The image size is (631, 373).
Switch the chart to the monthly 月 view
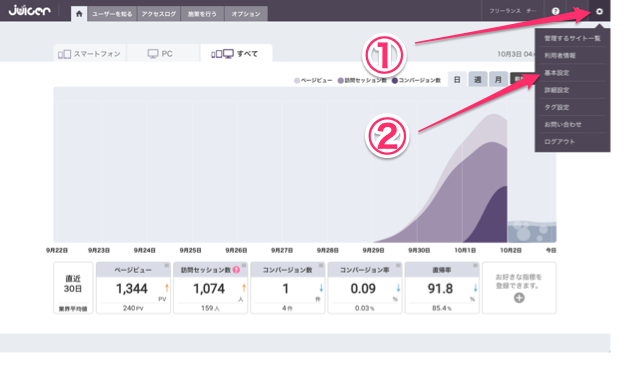(498, 80)
